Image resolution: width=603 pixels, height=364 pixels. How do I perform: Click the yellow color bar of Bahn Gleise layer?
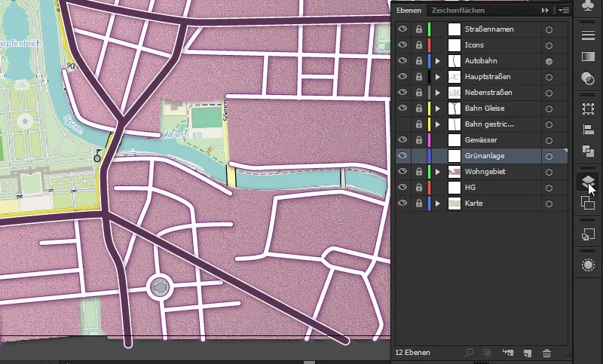tap(429, 109)
